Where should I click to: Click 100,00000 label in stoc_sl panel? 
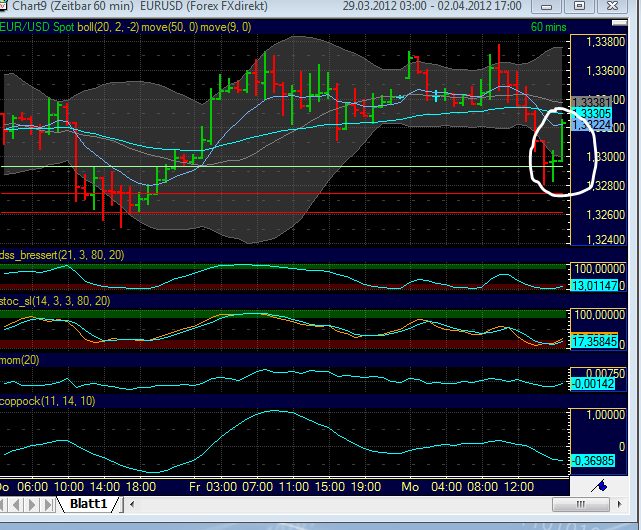pos(600,315)
